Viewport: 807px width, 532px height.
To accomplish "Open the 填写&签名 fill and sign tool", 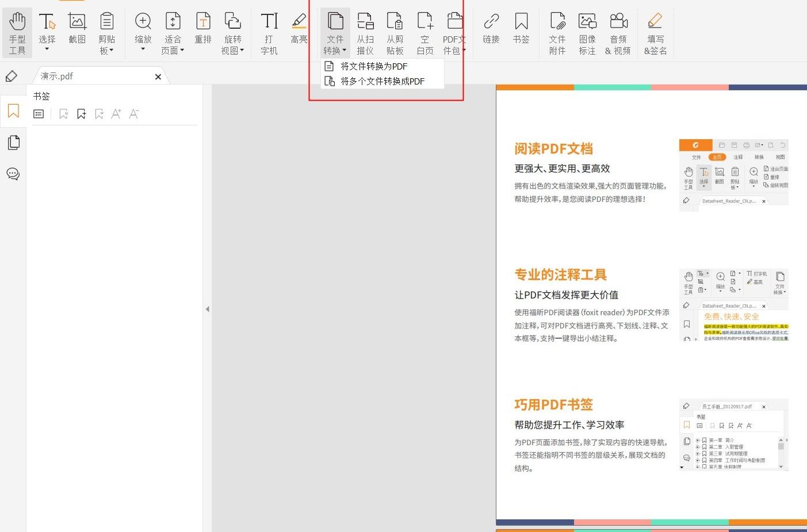I will (x=655, y=32).
